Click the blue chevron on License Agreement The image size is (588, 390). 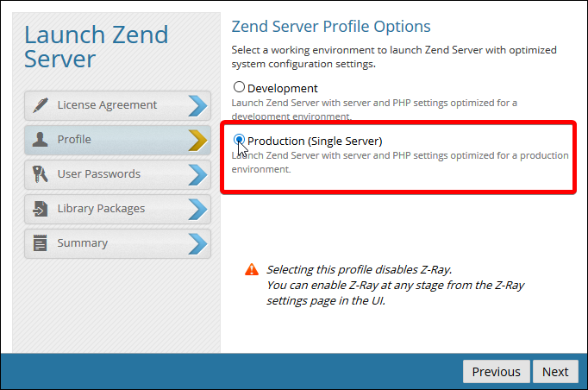[x=197, y=105]
